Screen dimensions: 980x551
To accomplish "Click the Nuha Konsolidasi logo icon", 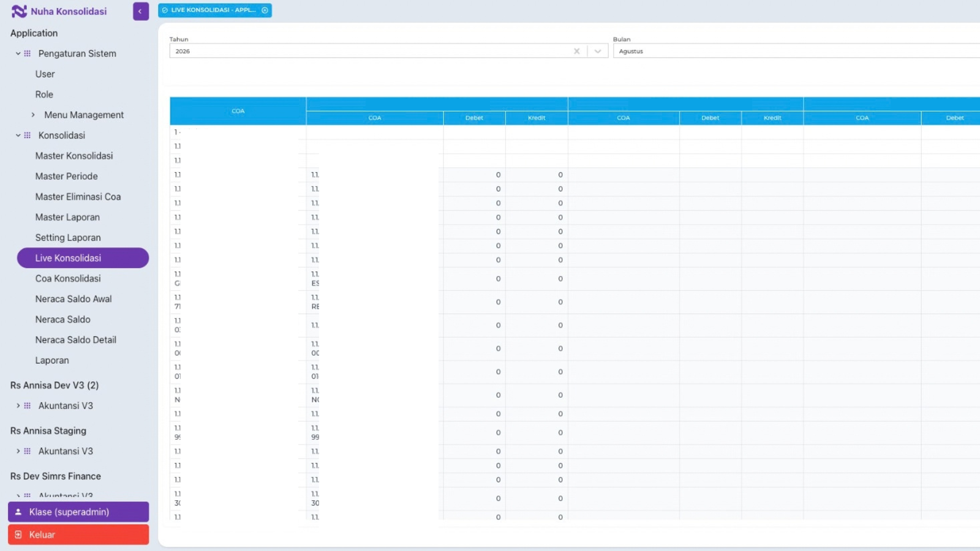I will point(19,11).
